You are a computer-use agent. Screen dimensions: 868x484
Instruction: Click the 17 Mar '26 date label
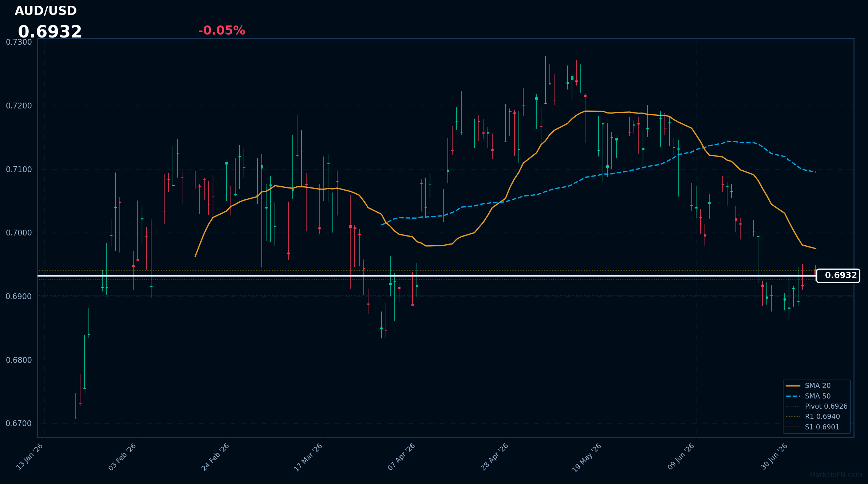(x=308, y=457)
